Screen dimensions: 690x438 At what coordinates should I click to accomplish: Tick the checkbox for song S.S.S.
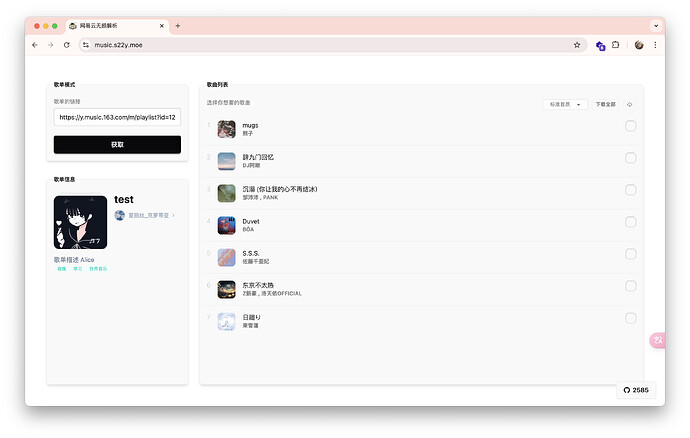(630, 254)
